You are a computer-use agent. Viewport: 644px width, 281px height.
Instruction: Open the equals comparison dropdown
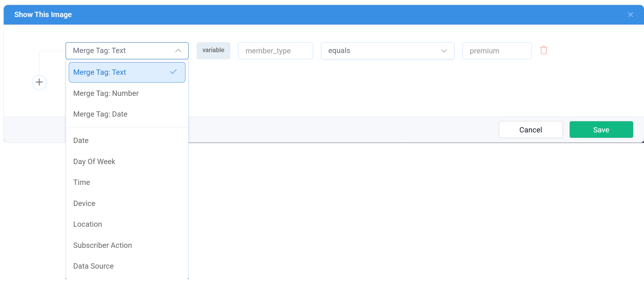click(x=387, y=51)
